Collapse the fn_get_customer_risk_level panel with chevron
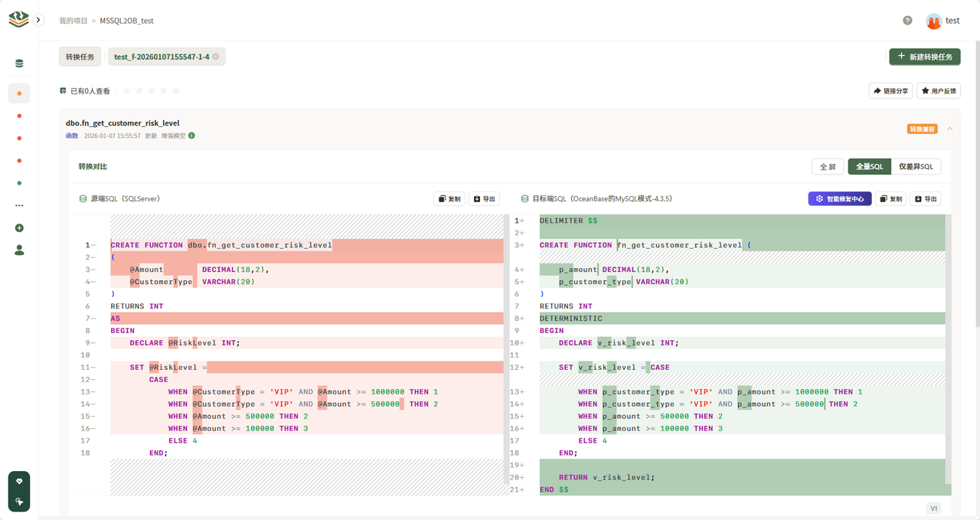This screenshot has height=520, width=980. coord(949,129)
